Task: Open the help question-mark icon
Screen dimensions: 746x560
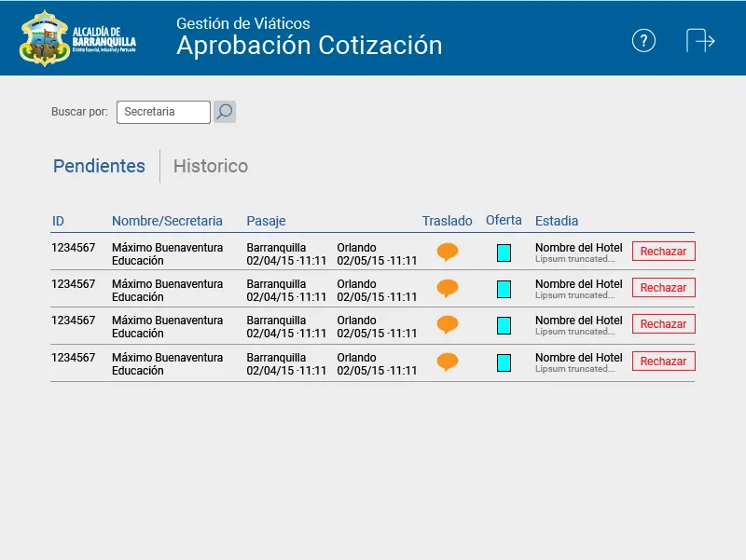Action: point(643,41)
